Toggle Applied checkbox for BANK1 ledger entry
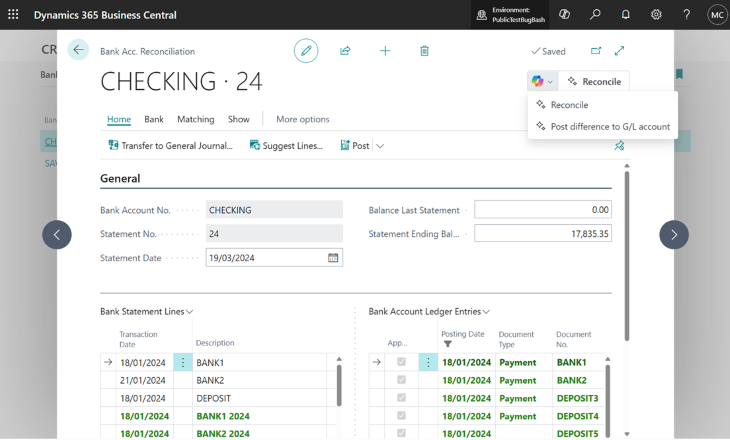This screenshot has width=730, height=440. pos(401,362)
